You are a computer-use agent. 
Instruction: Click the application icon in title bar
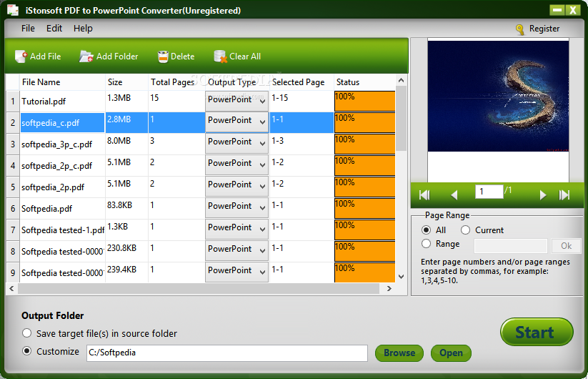(x=13, y=10)
